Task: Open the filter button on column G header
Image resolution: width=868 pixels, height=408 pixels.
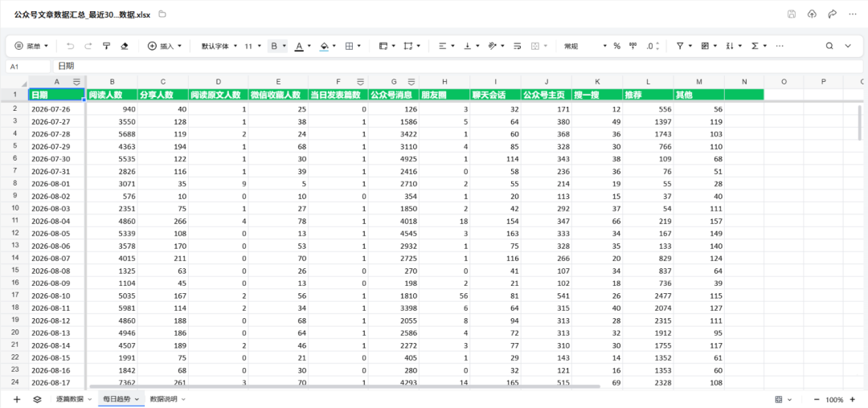Action: [411, 81]
